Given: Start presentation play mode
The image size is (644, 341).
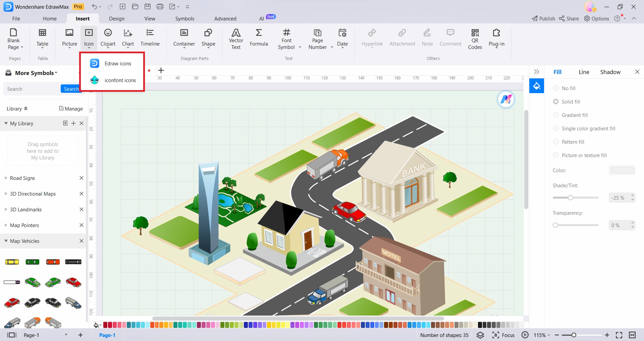Looking at the screenshot, I should 525,335.
